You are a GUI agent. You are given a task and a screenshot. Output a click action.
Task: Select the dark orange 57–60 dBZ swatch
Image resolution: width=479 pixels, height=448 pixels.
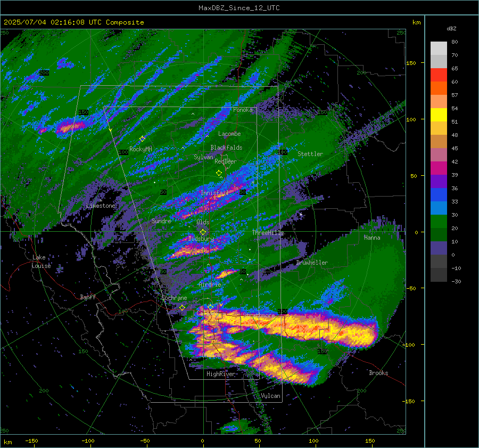click(x=439, y=88)
